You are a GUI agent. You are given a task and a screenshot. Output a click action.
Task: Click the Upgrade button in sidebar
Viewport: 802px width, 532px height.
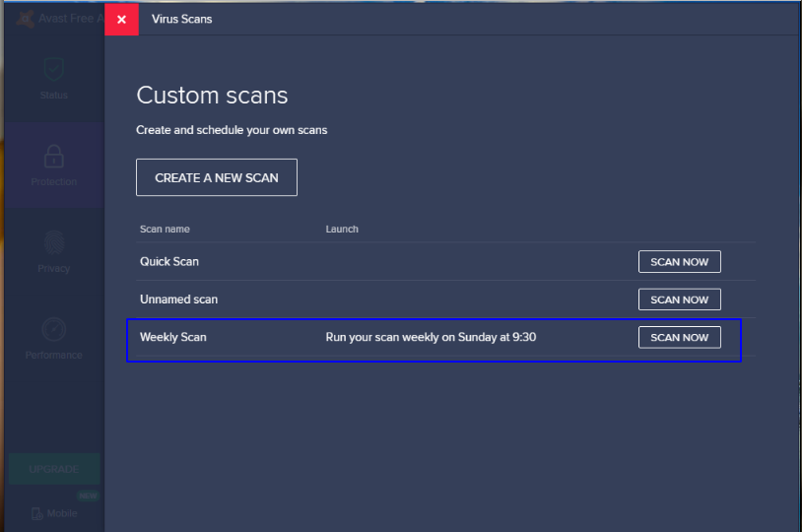(x=54, y=469)
